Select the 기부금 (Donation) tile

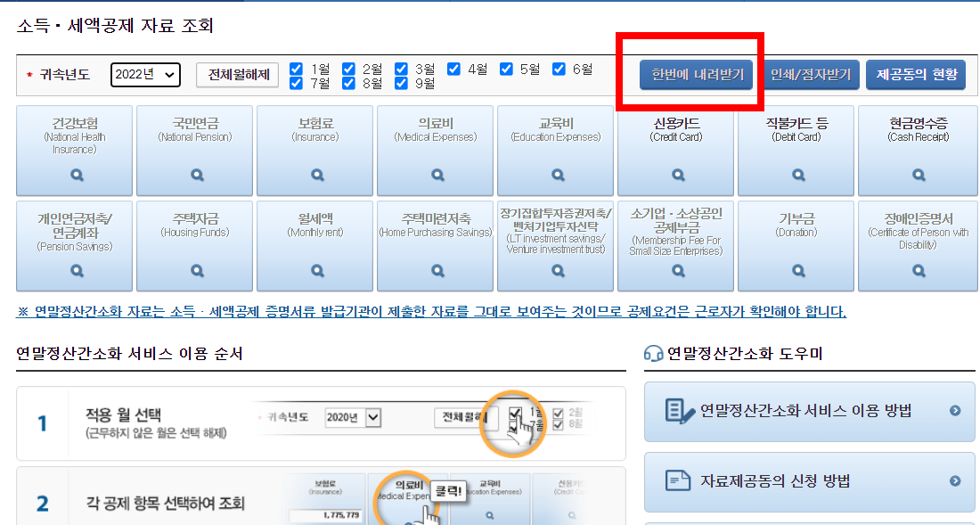pos(796,246)
